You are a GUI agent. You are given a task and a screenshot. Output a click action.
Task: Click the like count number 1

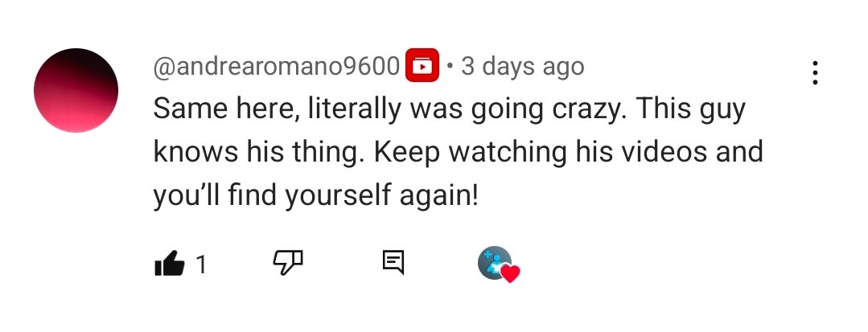[201, 264]
